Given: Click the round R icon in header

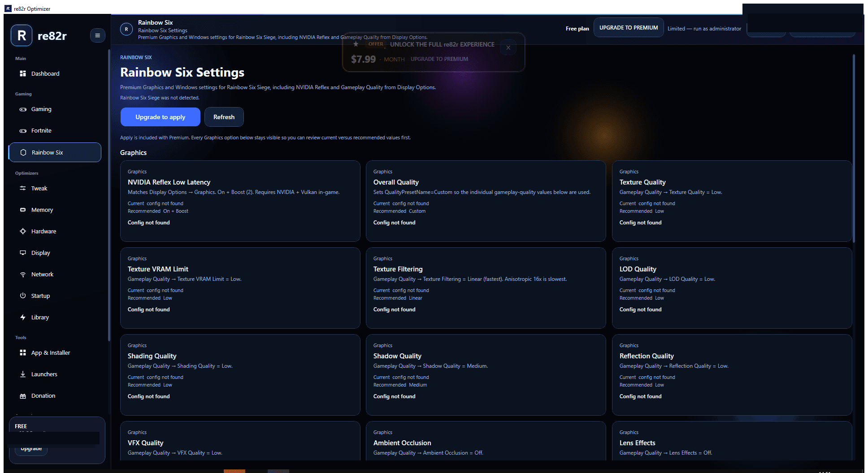Looking at the screenshot, I should click(x=126, y=29).
